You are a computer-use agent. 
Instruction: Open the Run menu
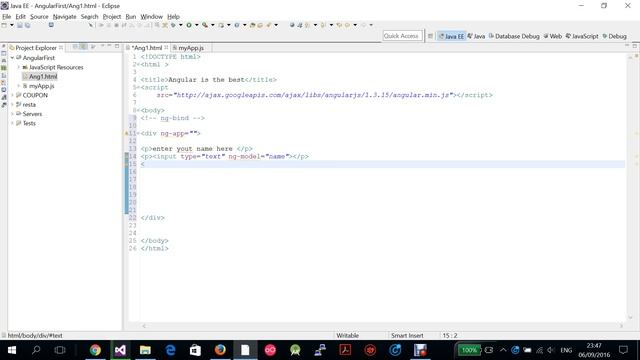[x=131, y=17]
